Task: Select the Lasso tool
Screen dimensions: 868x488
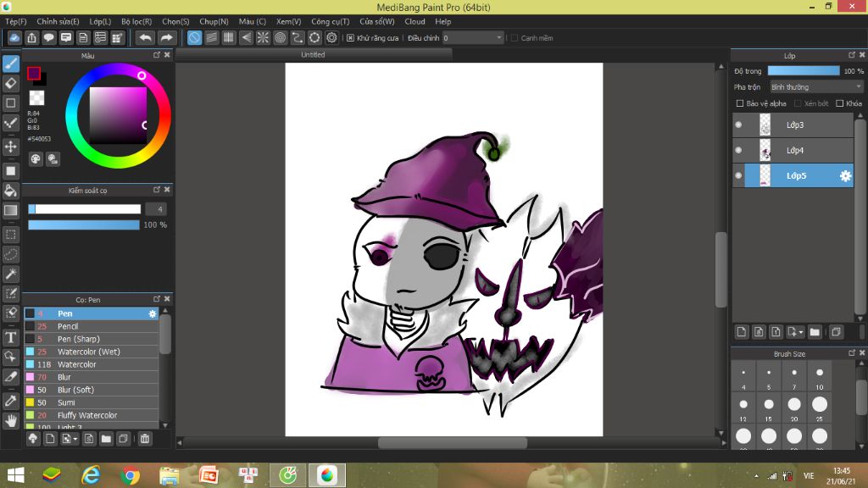Action: point(10,254)
